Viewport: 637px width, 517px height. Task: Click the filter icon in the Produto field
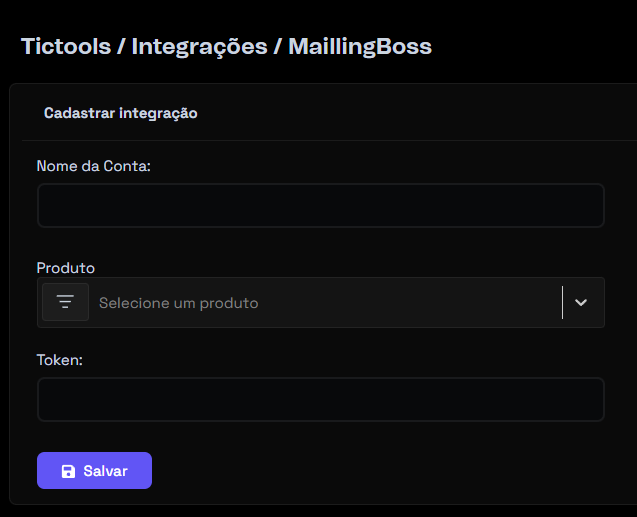[65, 302]
